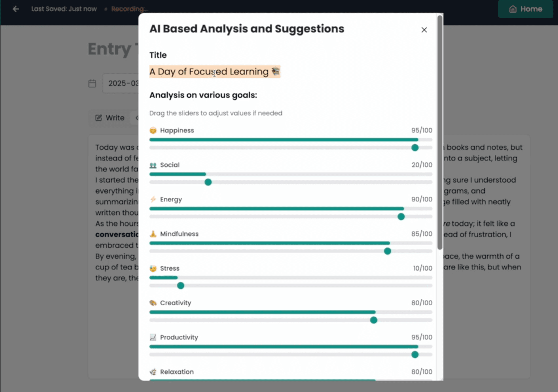The height and width of the screenshot is (392, 558).
Task: Switch to the Write tab
Action: [110, 118]
